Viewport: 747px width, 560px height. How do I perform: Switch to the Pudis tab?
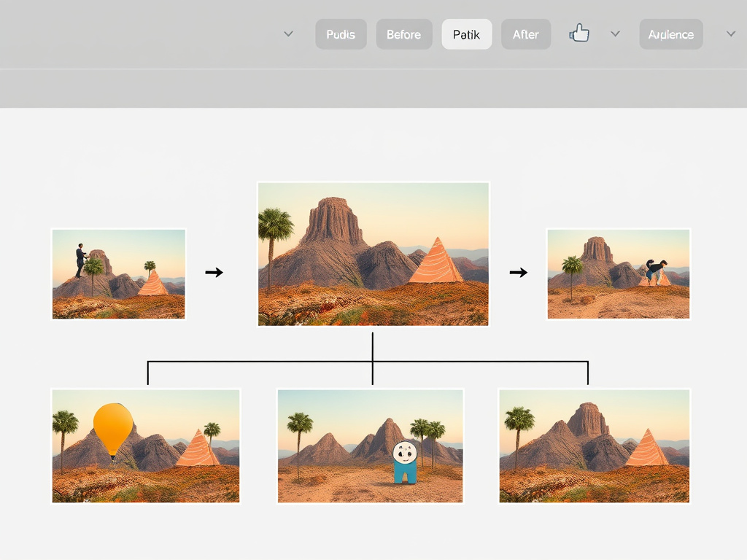(x=341, y=34)
